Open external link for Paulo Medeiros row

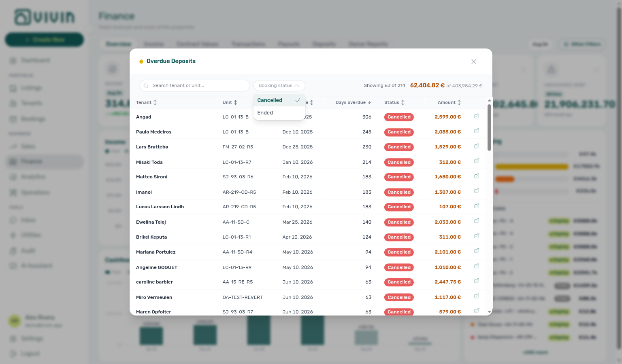coord(477,131)
